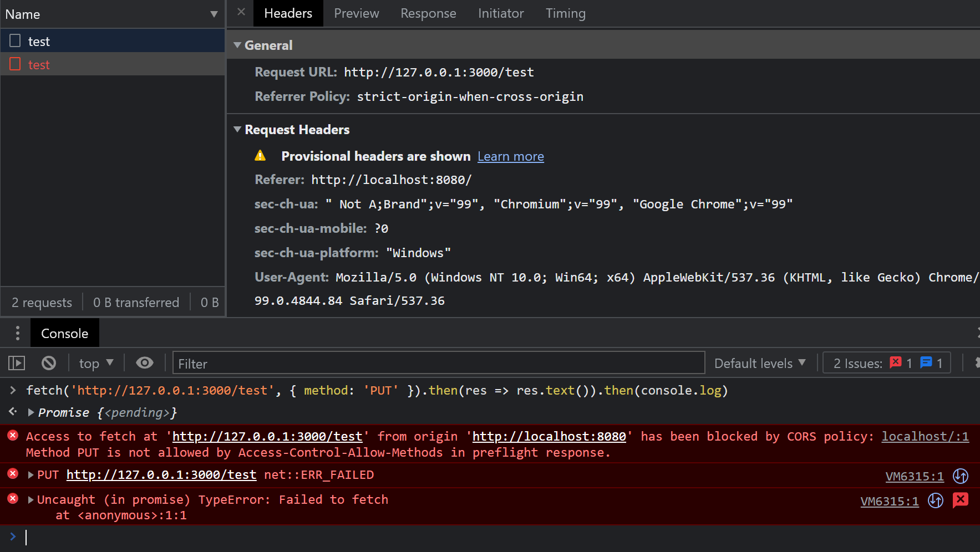Open the top context selector dropdown

tap(96, 363)
